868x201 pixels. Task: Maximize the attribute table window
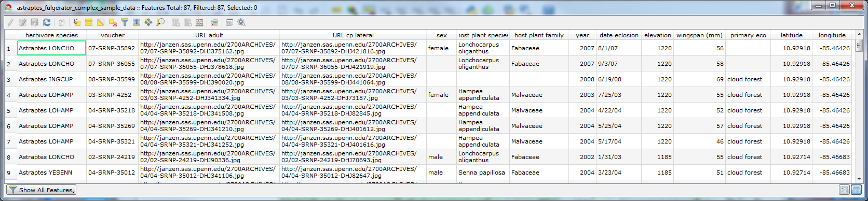(832, 5)
